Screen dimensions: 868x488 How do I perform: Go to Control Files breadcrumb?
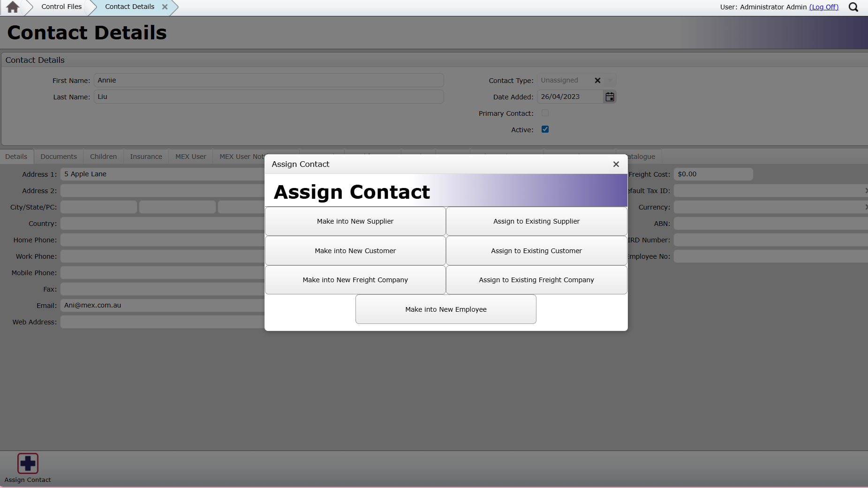click(61, 7)
